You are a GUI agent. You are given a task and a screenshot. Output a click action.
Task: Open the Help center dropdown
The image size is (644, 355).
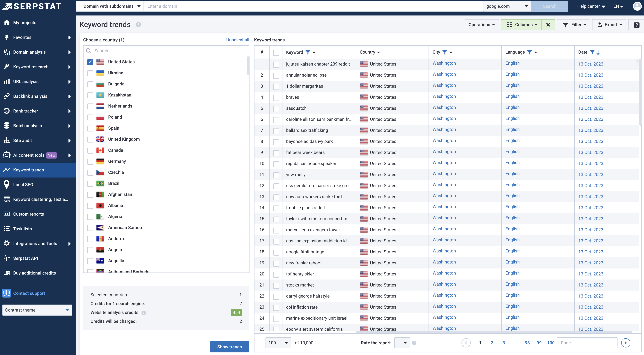(591, 6)
